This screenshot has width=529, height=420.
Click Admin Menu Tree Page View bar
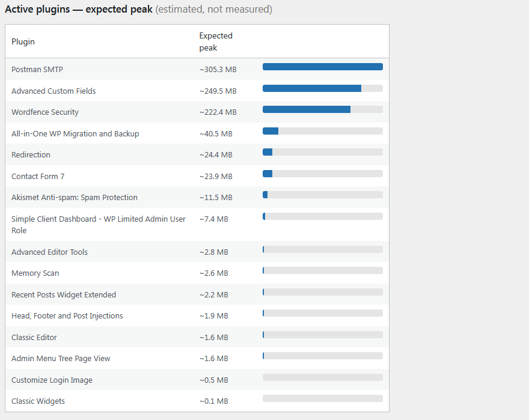[323, 356]
